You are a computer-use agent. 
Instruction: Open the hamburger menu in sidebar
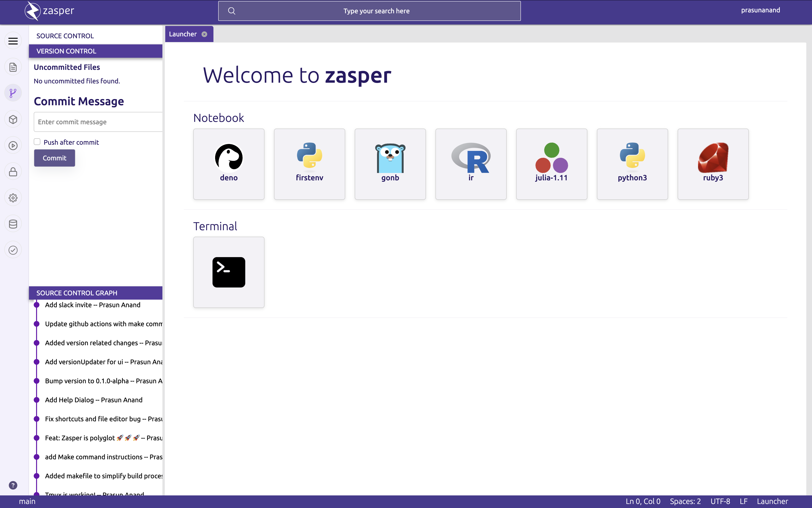13,41
